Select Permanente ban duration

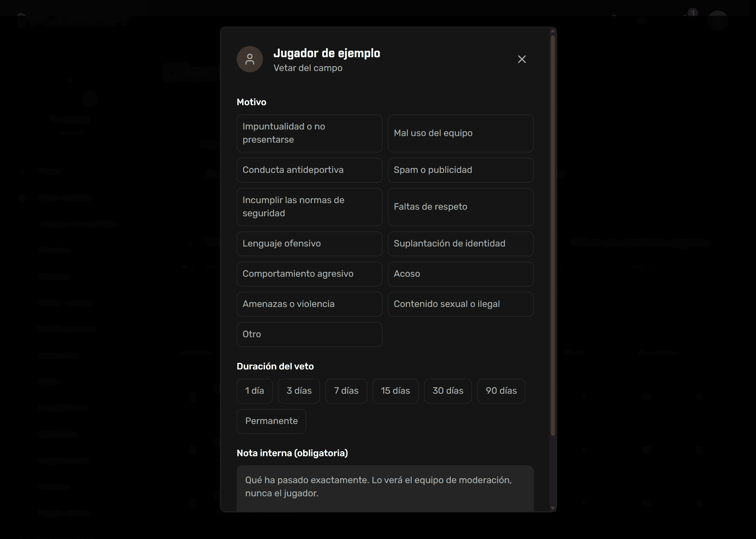click(x=272, y=421)
